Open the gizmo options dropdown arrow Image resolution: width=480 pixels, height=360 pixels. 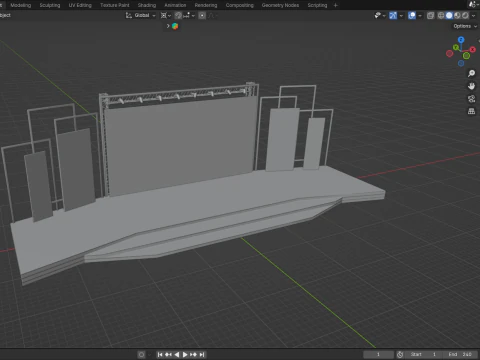(x=401, y=15)
